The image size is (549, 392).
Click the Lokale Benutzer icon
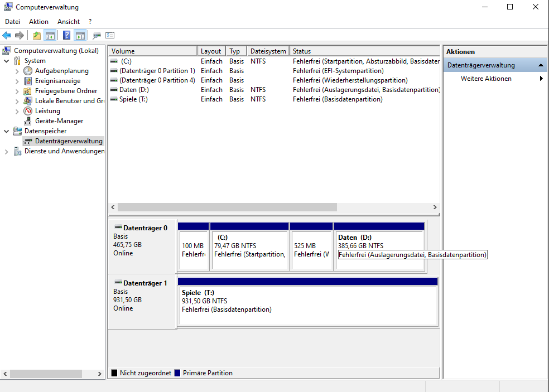point(28,101)
